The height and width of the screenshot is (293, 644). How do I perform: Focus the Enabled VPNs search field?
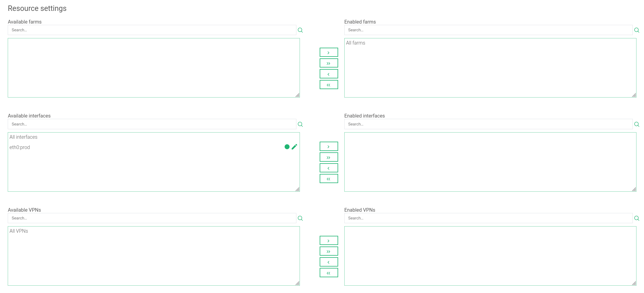pyautogui.click(x=488, y=218)
